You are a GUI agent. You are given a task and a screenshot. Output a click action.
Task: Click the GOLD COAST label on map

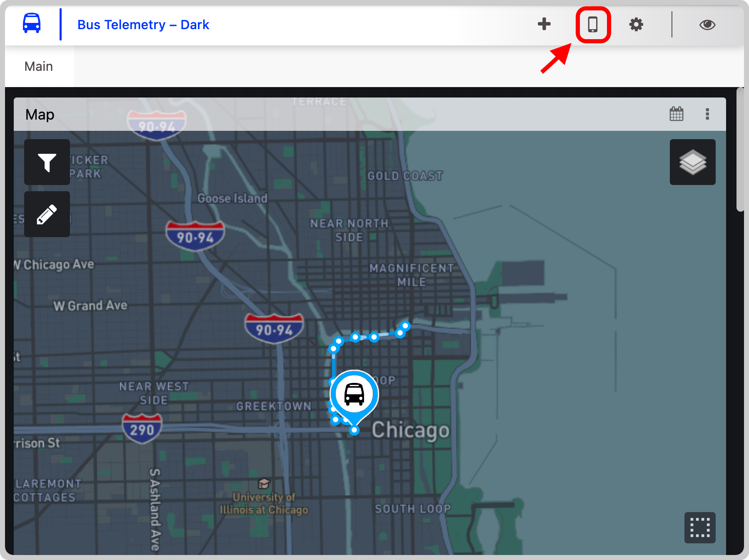coord(405,176)
